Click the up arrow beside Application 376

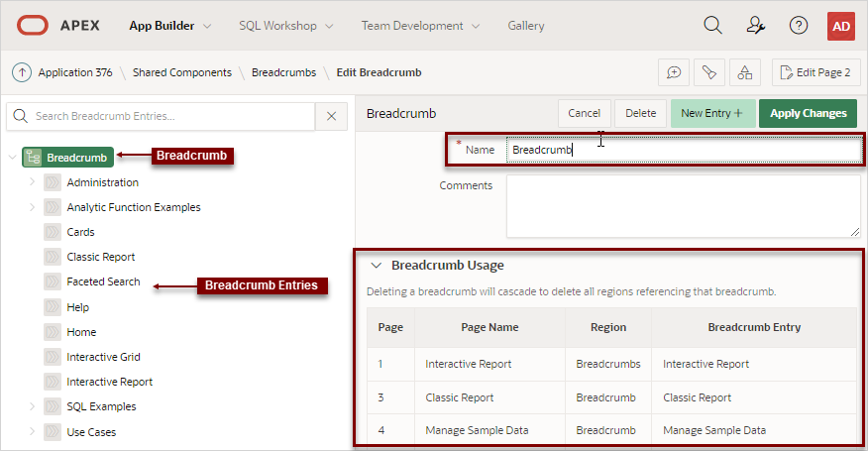click(x=22, y=72)
